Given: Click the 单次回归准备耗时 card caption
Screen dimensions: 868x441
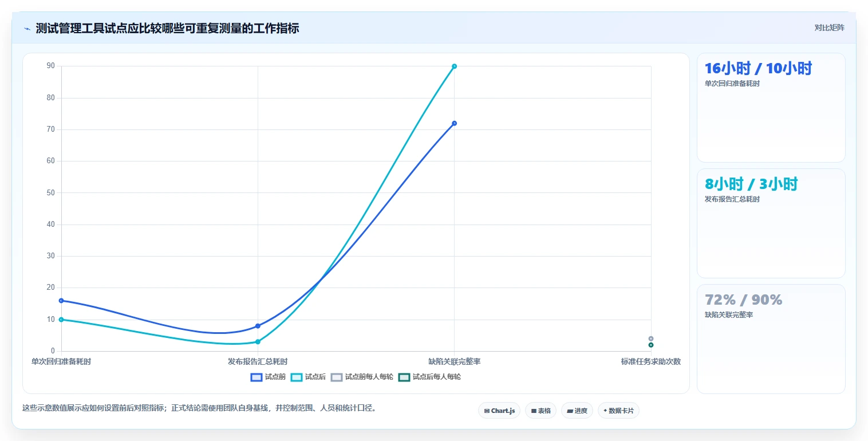Looking at the screenshot, I should click(x=732, y=84).
